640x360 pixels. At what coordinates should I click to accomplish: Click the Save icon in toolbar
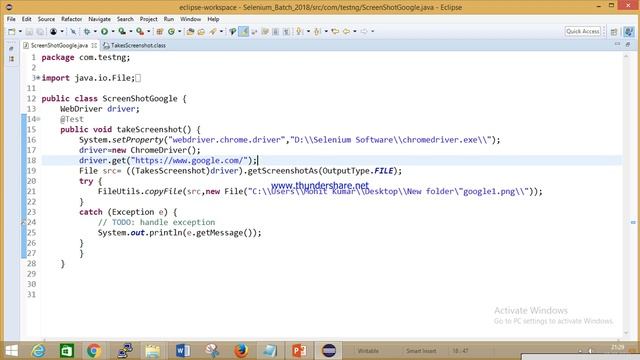29,31
